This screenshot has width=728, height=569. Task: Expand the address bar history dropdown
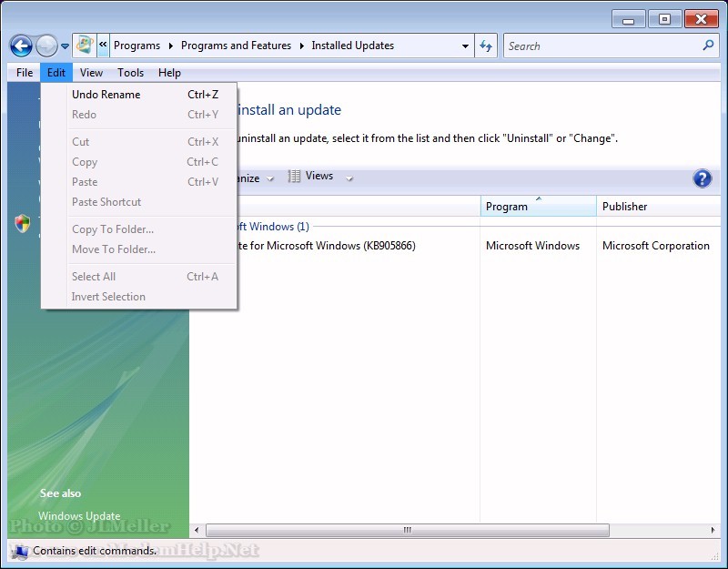(x=466, y=46)
